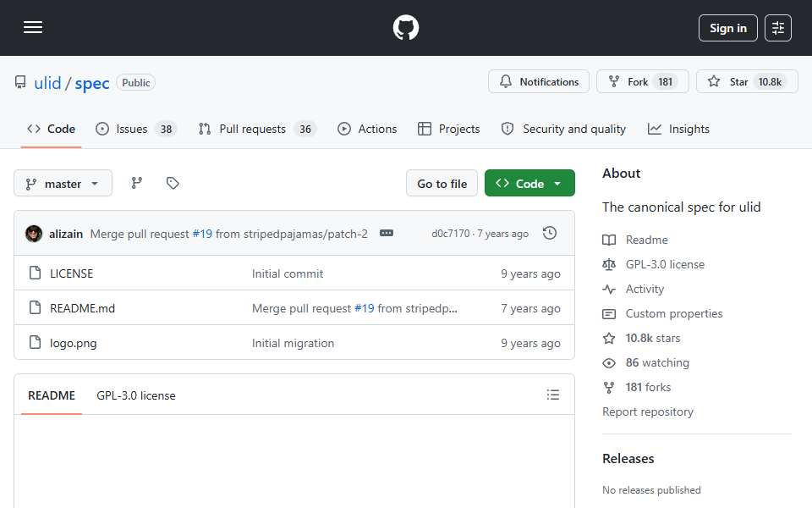Expand commit message with ellipsis button
The image size is (812, 508).
tap(387, 234)
